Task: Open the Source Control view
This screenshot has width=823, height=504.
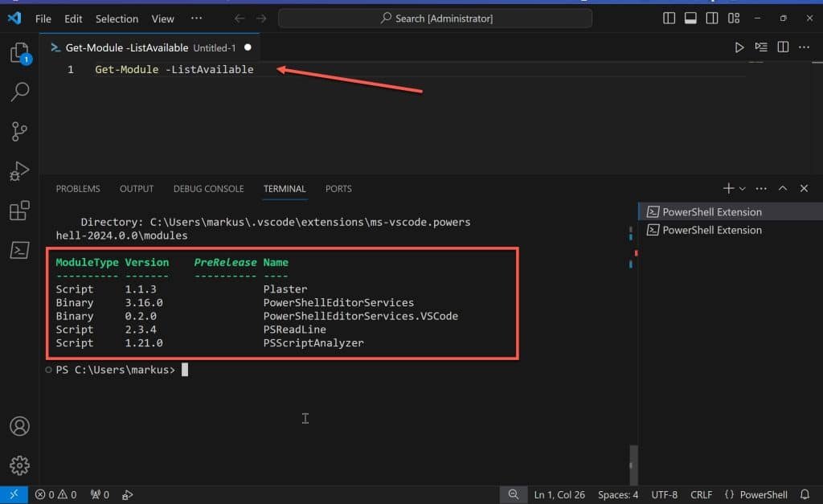Action: 18,131
